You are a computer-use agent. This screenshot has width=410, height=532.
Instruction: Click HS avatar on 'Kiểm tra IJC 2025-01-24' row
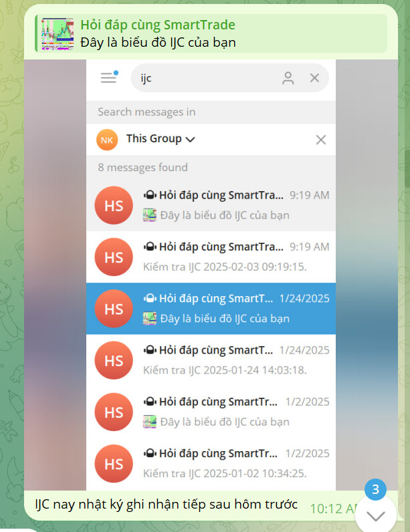pos(114,360)
